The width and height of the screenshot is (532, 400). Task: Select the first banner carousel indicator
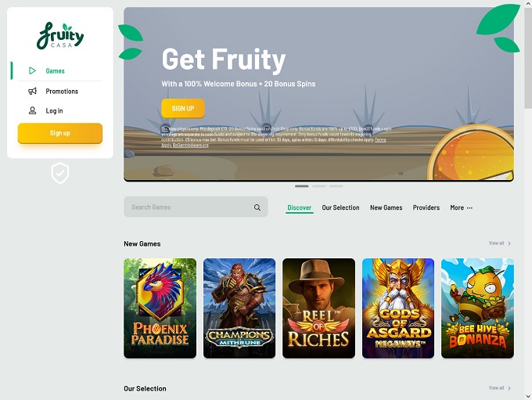click(x=302, y=186)
